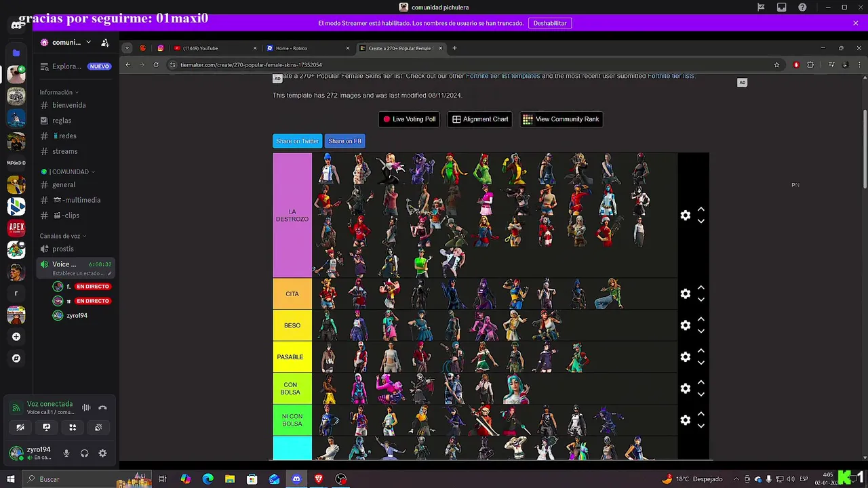The image size is (868, 488).
Task: Collapse the COMUNIDAD category
Action: pyautogui.click(x=68, y=171)
